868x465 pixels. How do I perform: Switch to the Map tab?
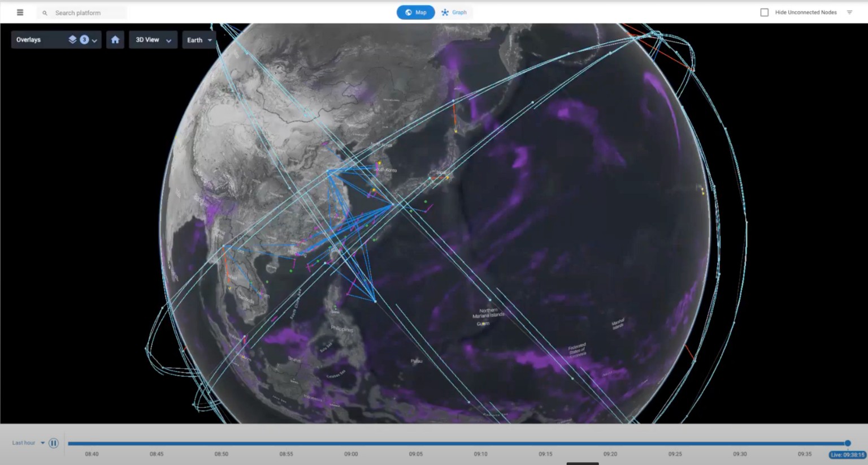[x=415, y=12]
